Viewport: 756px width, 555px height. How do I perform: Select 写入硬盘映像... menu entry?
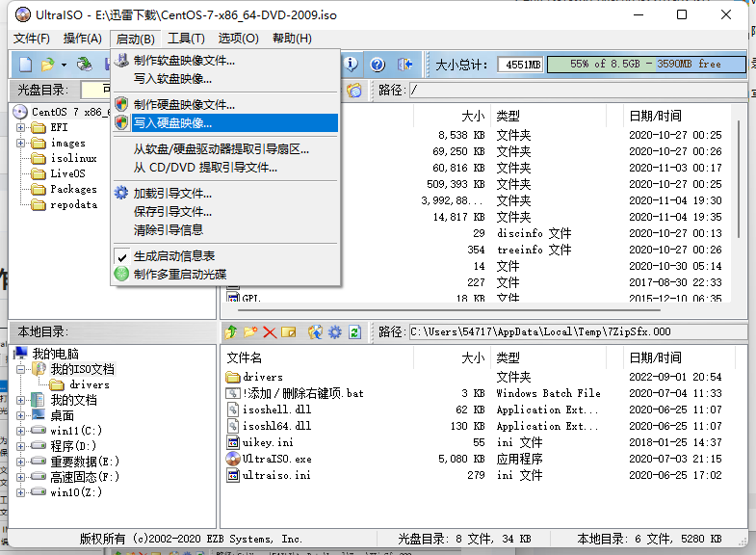(225, 123)
